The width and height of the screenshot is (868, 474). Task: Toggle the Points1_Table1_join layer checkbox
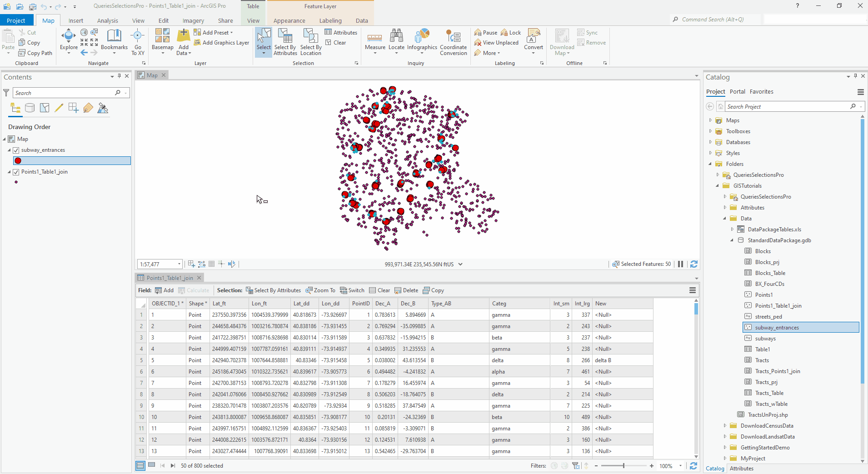click(x=16, y=172)
